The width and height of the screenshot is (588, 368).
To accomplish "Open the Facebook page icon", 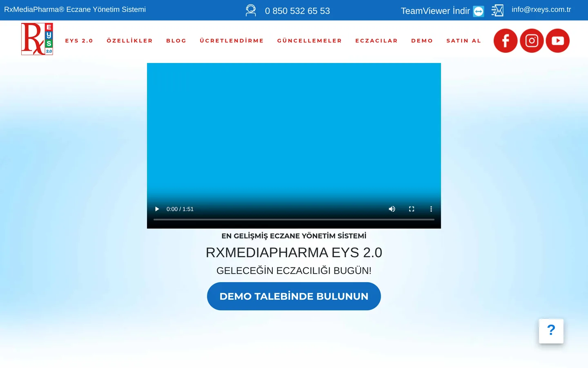I will point(506,40).
